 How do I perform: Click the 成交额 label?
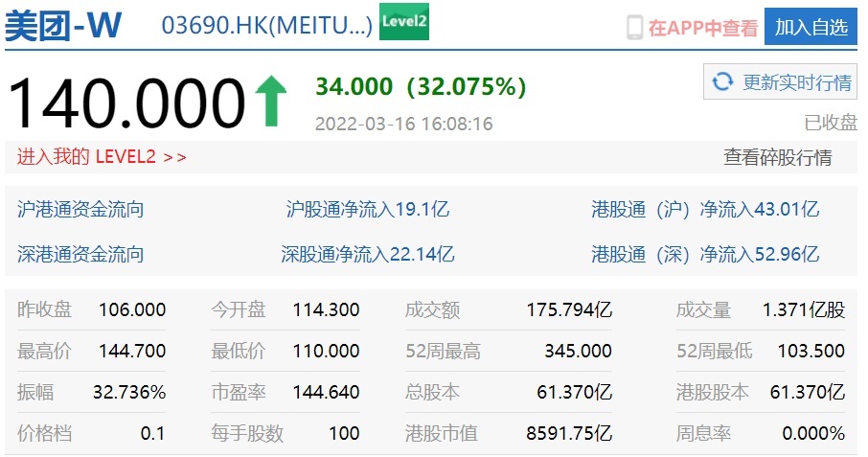[x=432, y=309]
